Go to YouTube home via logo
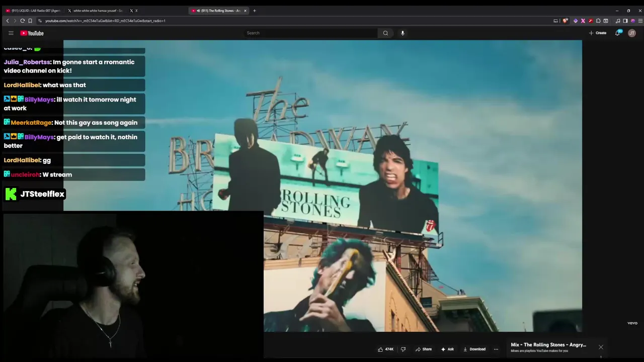This screenshot has height=362, width=644. tap(32, 33)
